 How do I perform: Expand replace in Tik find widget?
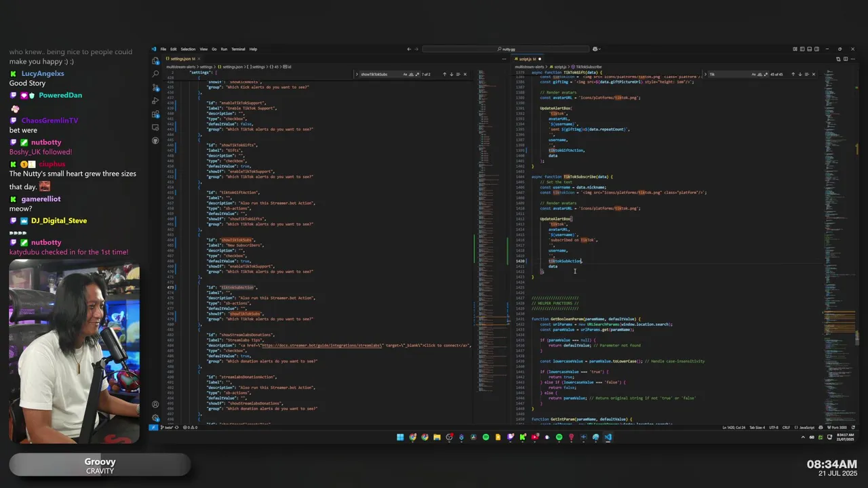[705, 75]
